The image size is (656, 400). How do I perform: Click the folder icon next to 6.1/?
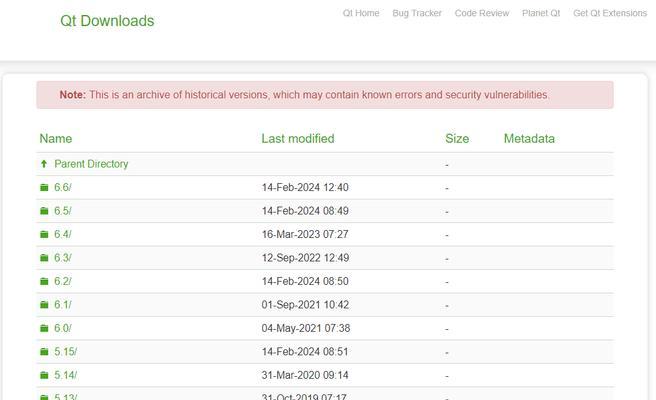click(x=44, y=305)
